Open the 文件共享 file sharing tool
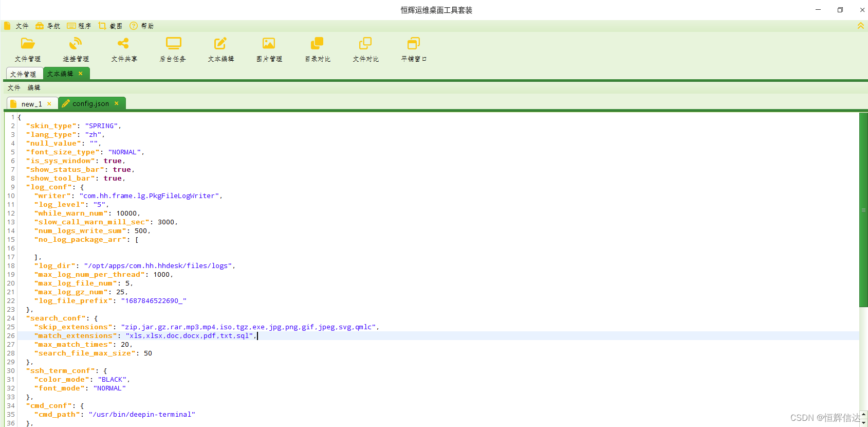 124,50
